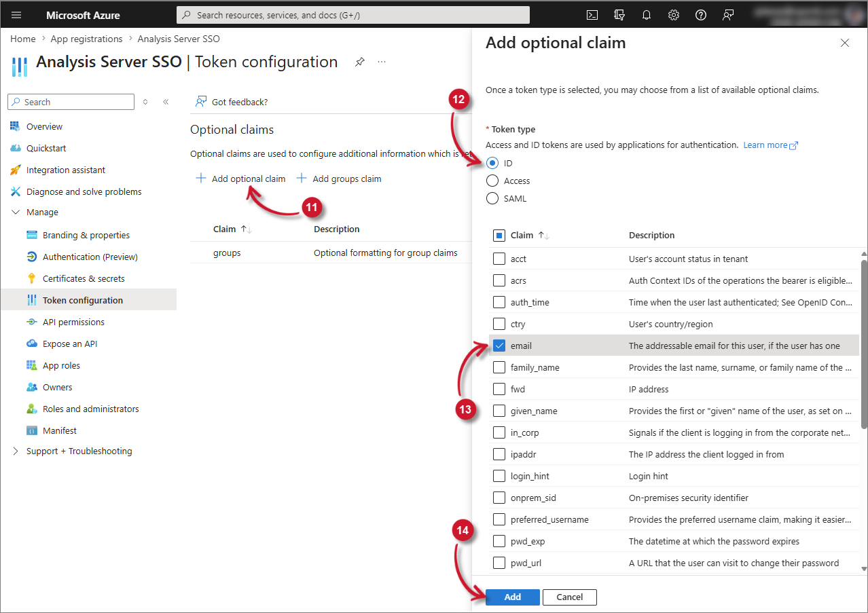
Task: Check the acrs claim checkbox
Action: click(499, 280)
